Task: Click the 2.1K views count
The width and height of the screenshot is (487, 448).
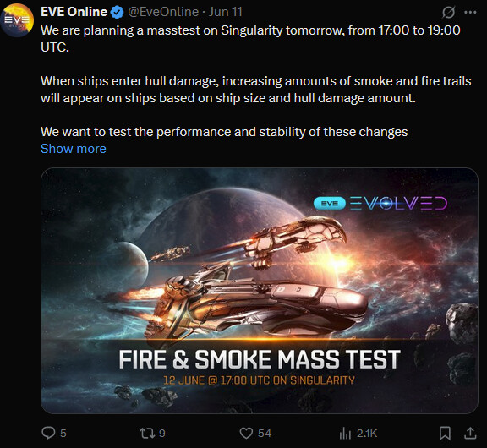Action: tap(367, 433)
